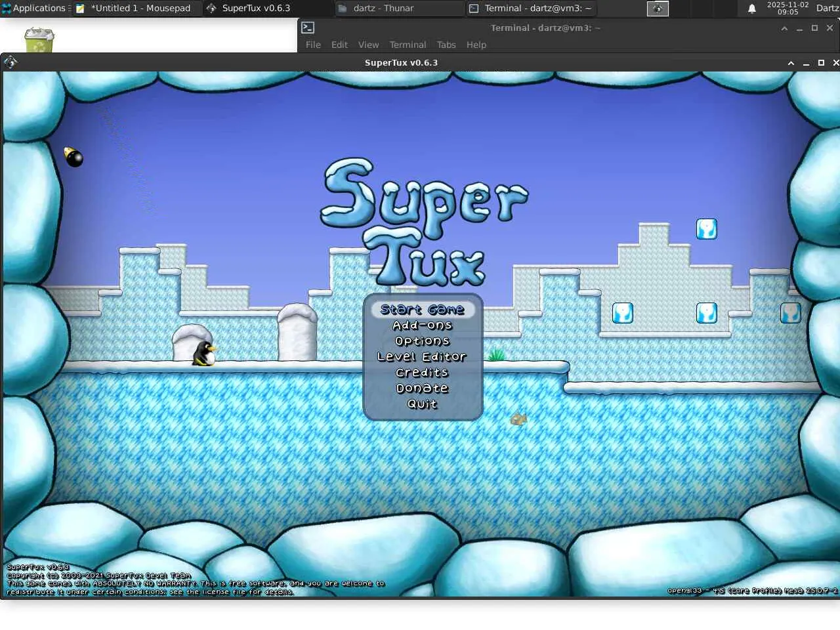840x630 pixels.
Task: Click the fish swimming in the ice water
Action: (x=518, y=418)
